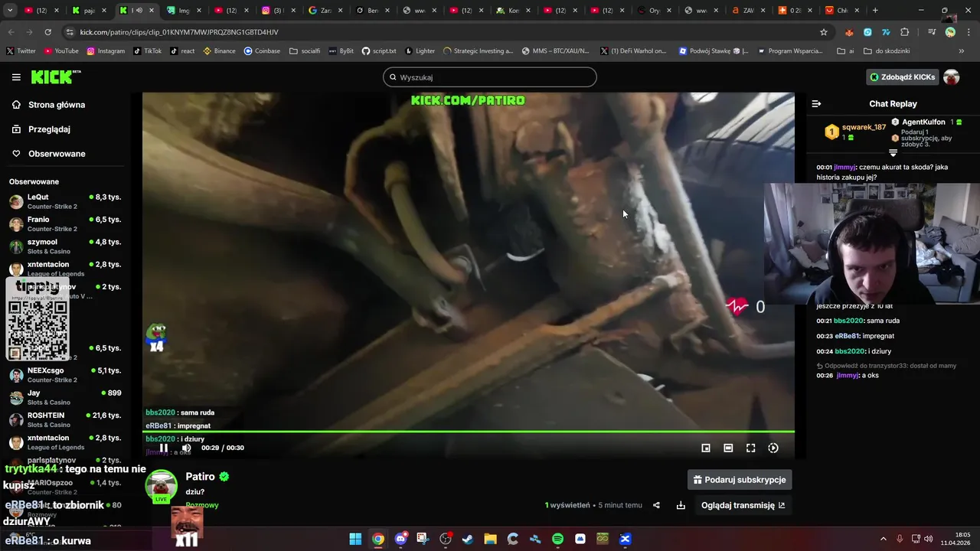Image resolution: width=980 pixels, height=551 pixels.
Task: Open File Explorer from taskbar
Action: [x=490, y=539]
